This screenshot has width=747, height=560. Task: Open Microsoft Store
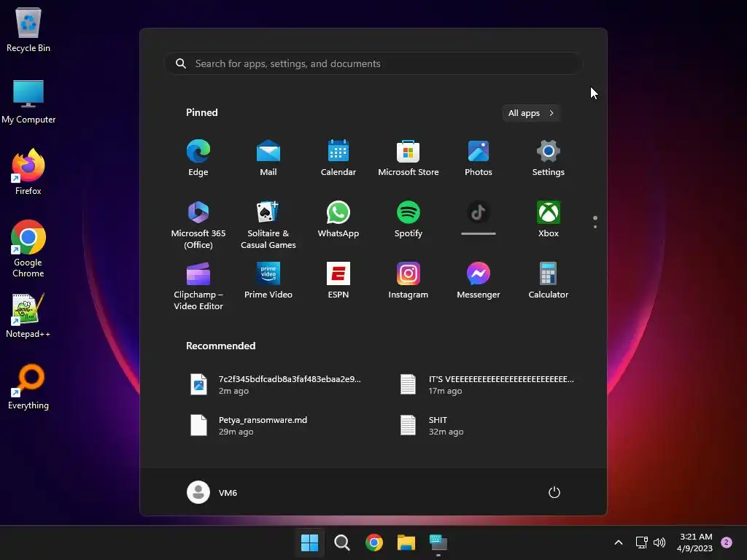[409, 158]
